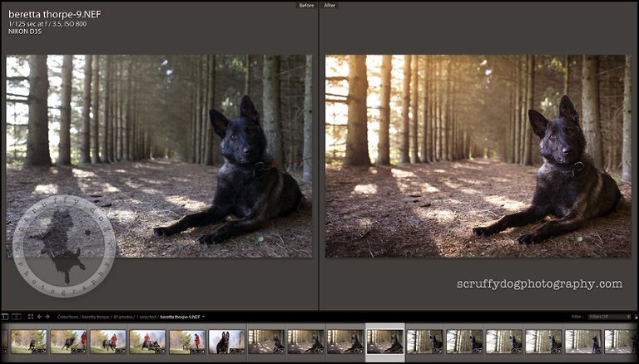Viewport: 639px width, 364px height.
Task: Click the After view label
Action: click(x=329, y=5)
